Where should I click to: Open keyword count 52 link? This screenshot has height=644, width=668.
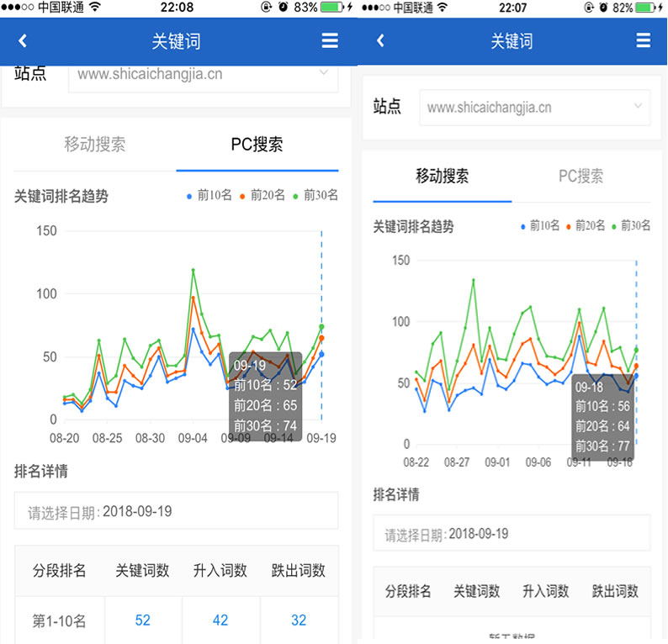(x=142, y=620)
